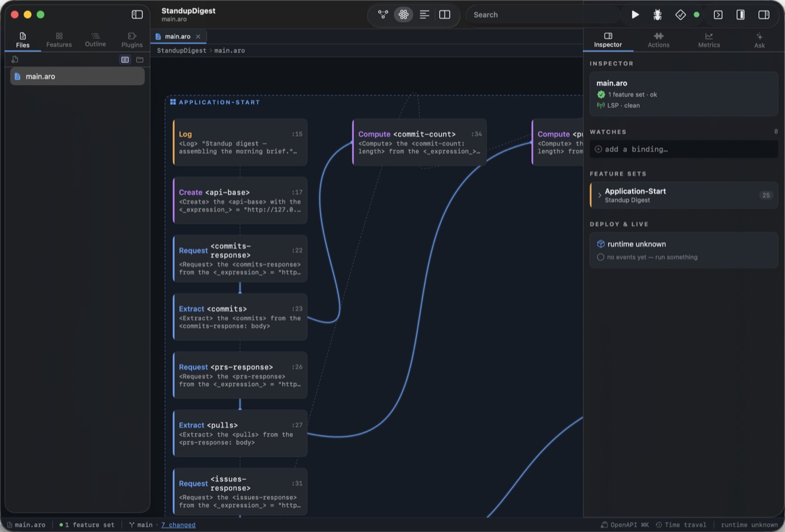Screen dimensions: 785x532
Task: Click OpenAPI in the status bar
Action: click(625, 525)
